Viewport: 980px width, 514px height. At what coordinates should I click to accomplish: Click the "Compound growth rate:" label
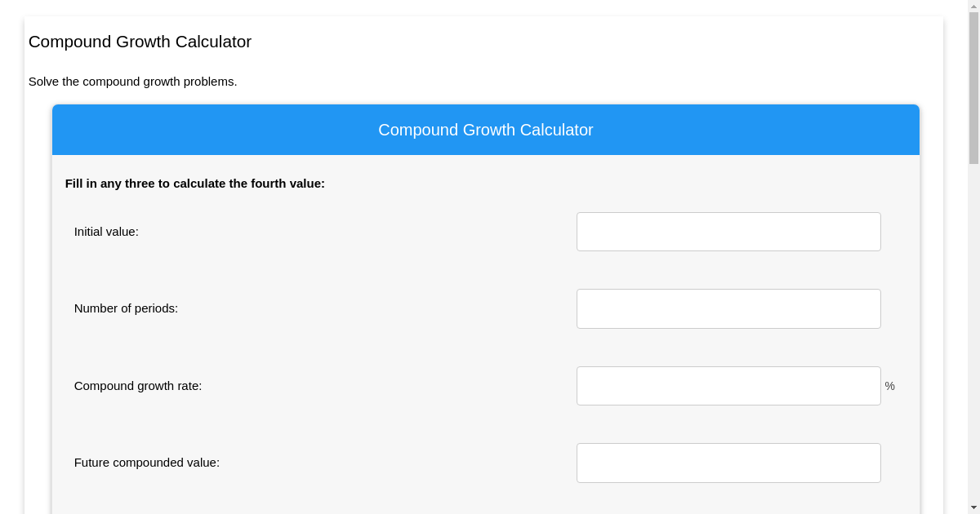point(138,386)
